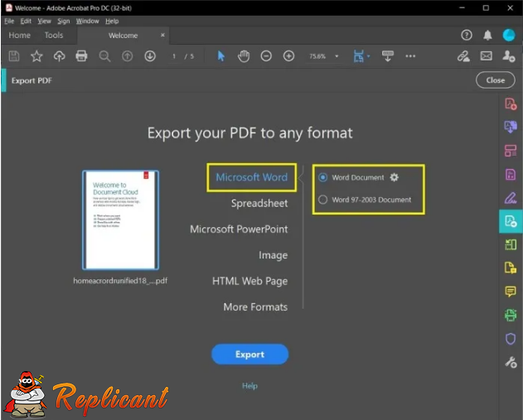
Task: Expand zoom level dropdown arrow
Action: click(337, 56)
